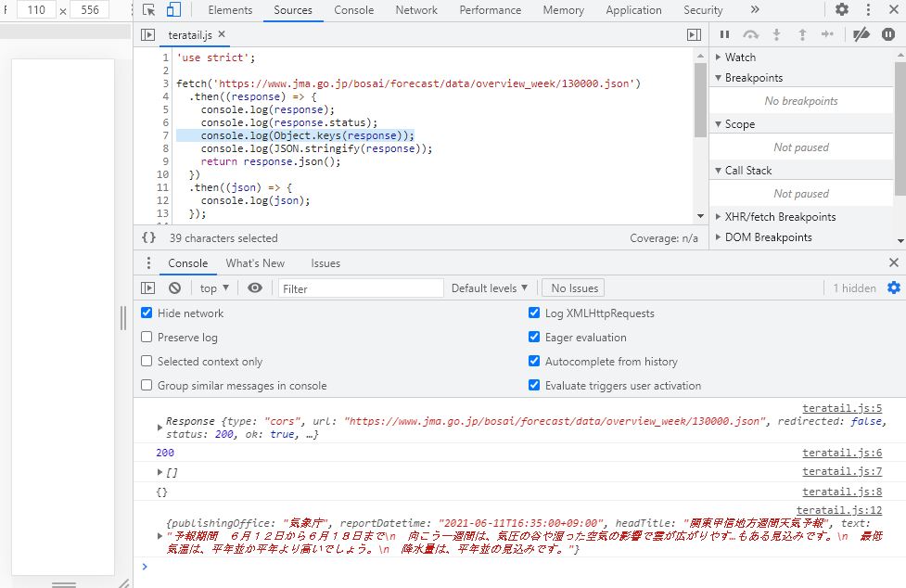
Task: Deactivate all breakpoints
Action: [861, 34]
